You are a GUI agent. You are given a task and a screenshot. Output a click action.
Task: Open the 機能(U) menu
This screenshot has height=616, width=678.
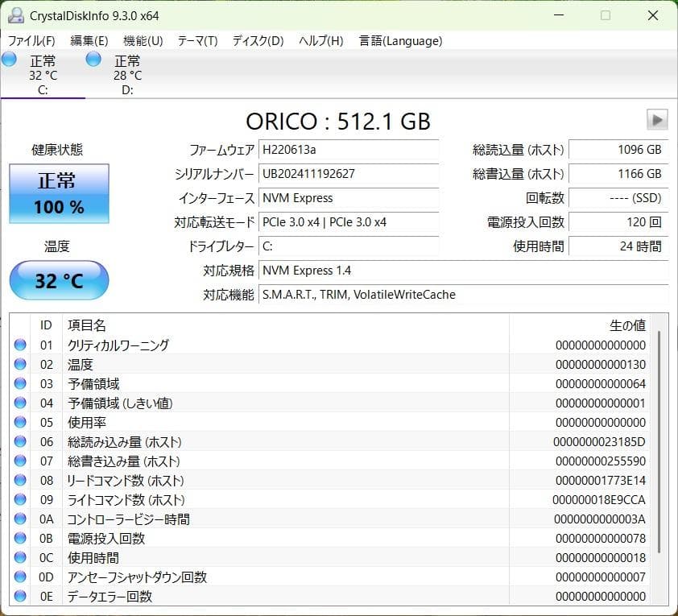click(142, 40)
